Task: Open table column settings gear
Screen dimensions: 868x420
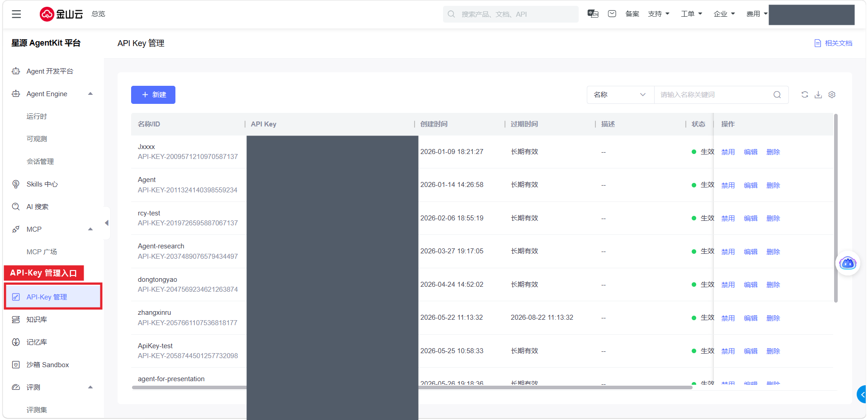Action: coord(832,94)
